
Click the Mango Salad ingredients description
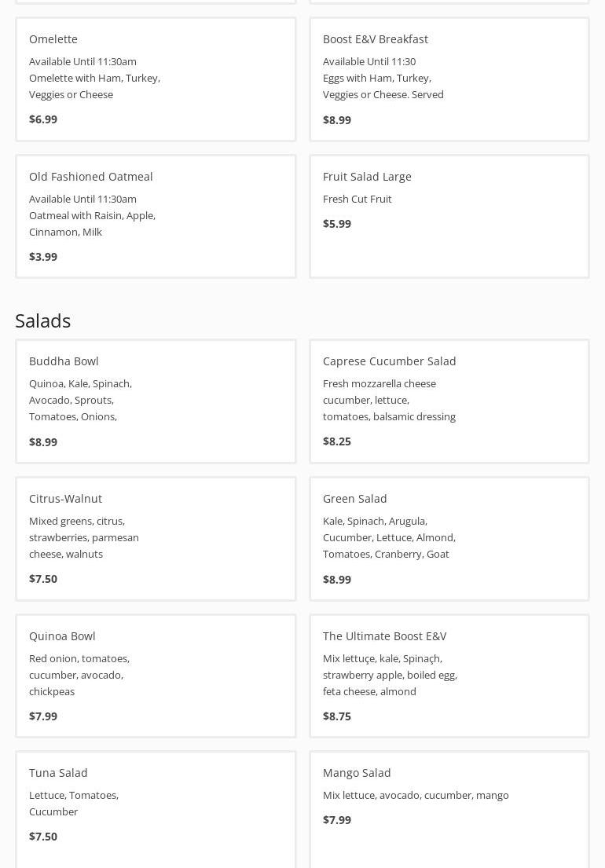pos(416,795)
